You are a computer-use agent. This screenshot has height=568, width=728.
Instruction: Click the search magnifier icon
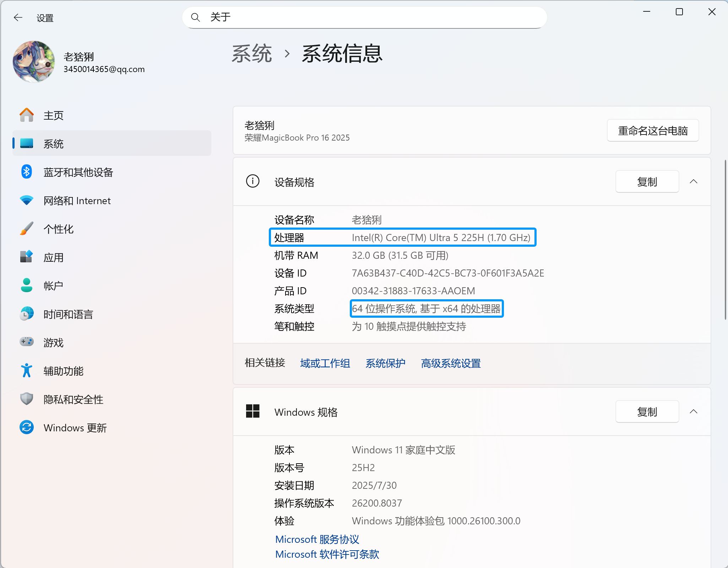pos(195,17)
